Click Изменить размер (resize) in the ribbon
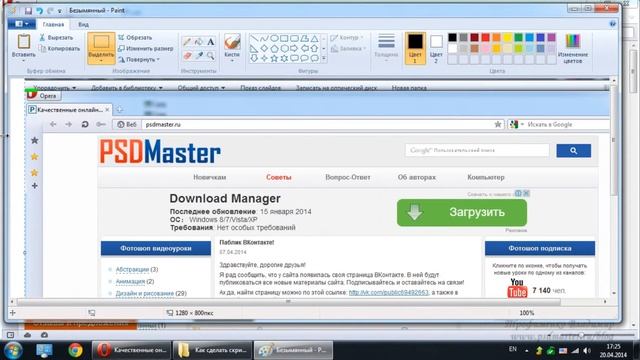 [x=146, y=49]
